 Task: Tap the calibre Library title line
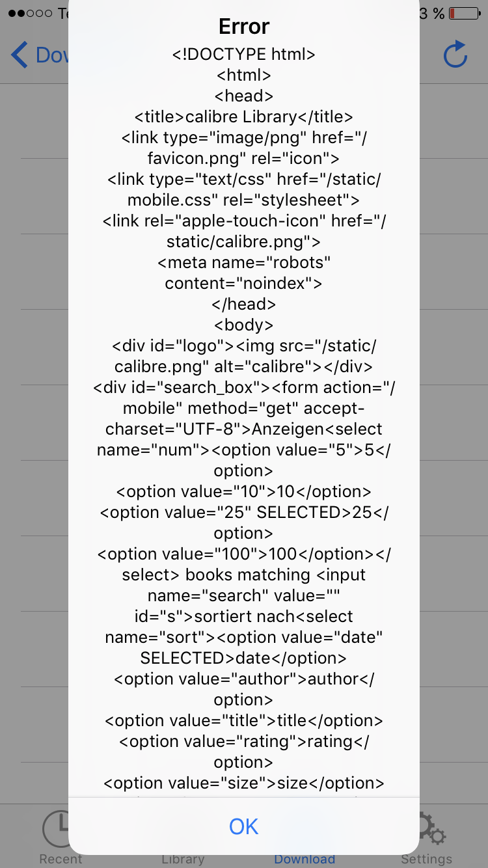(x=244, y=117)
